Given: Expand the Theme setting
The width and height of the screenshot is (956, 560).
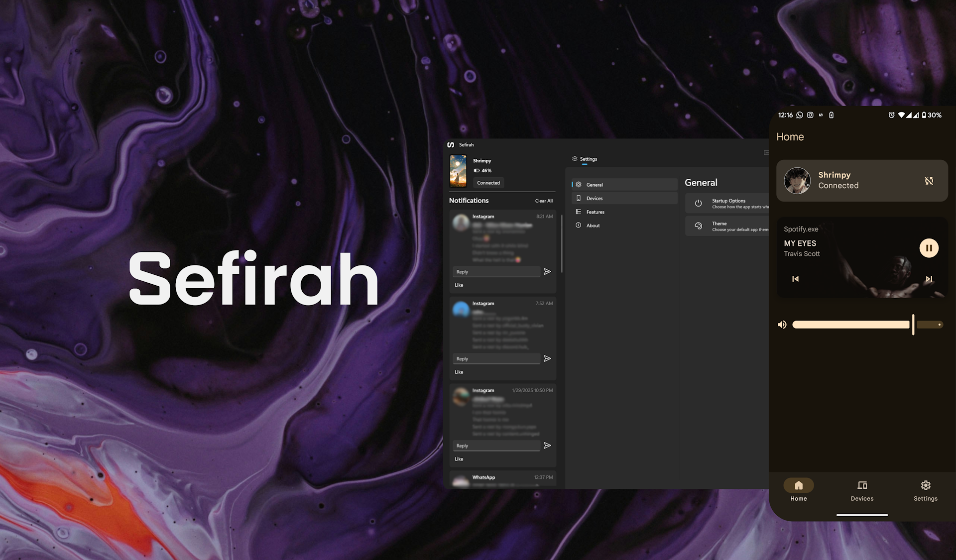Looking at the screenshot, I should 727,226.
